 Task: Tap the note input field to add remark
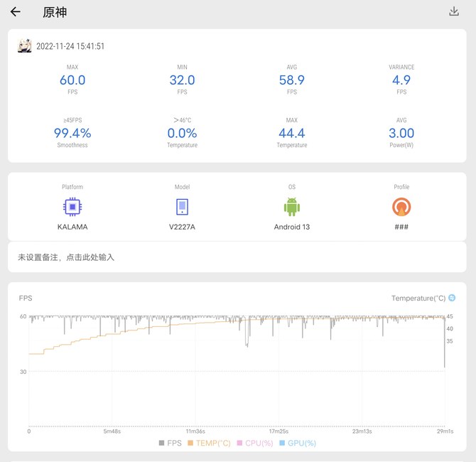[237, 257]
